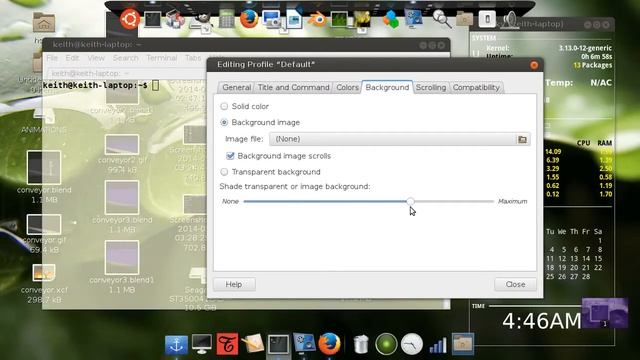Screen dimensions: 640x360
Task: Click the conveyor.gif desktop file
Action: click(x=44, y=224)
